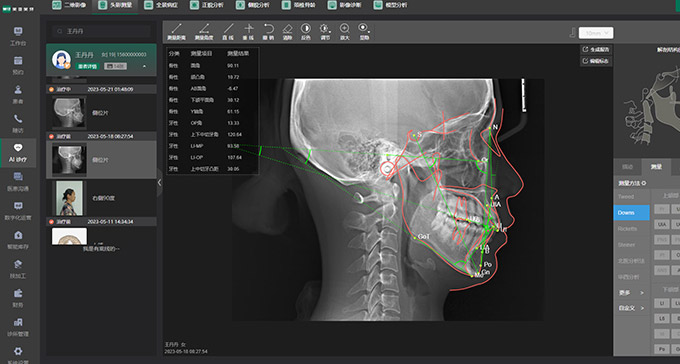Open the 30mm ruler scale dropdown
This screenshot has height=364, width=680.
(x=596, y=33)
